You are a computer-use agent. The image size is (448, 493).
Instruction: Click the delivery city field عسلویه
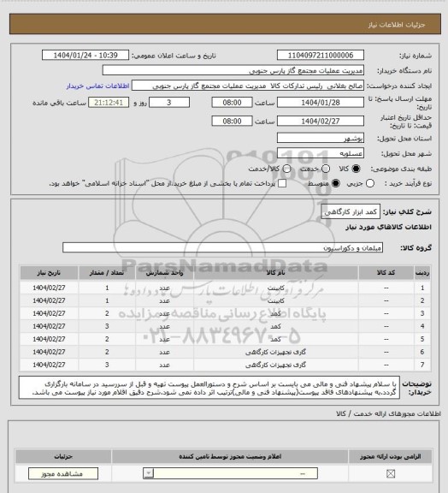pyautogui.click(x=321, y=153)
